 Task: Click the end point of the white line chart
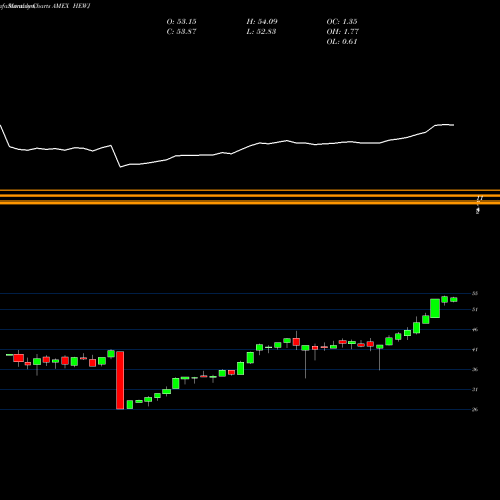453,125
